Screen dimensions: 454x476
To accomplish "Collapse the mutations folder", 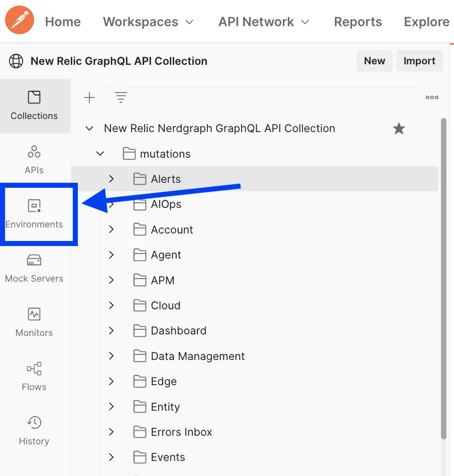I will tap(101, 154).
